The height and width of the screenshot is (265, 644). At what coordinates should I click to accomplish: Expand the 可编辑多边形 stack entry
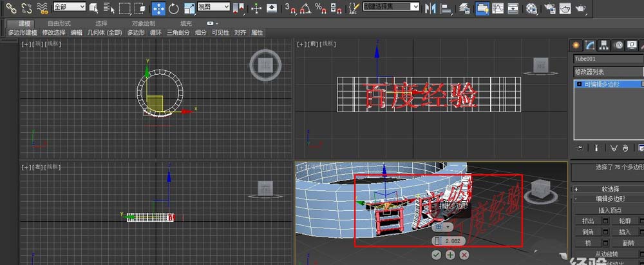[x=580, y=84]
